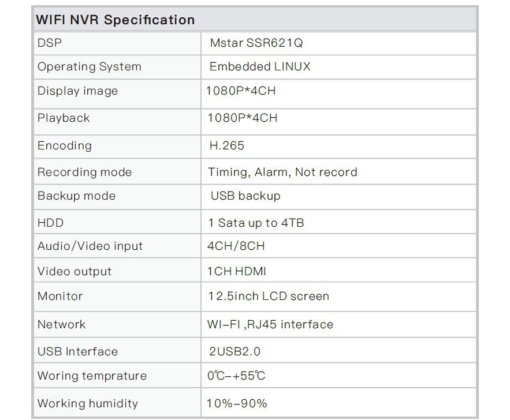Click the 1 Sata up to 4TB value
Viewport: 510px width, 420px height.
[255, 223]
